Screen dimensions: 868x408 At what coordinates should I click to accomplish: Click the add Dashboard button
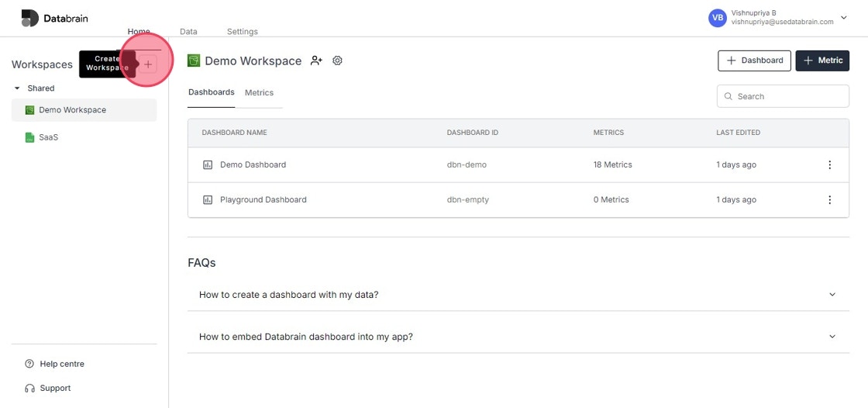(755, 61)
